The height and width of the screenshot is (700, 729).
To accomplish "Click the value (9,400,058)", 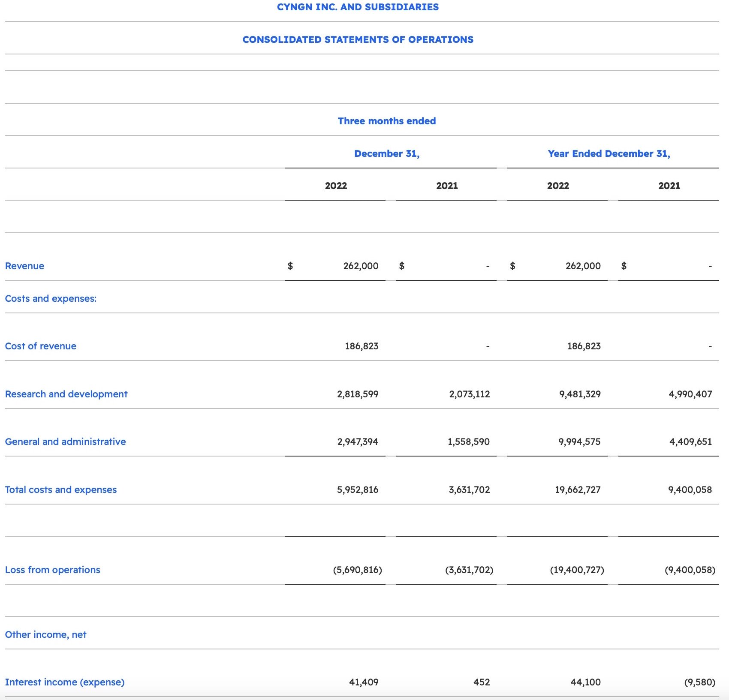I will click(x=690, y=570).
